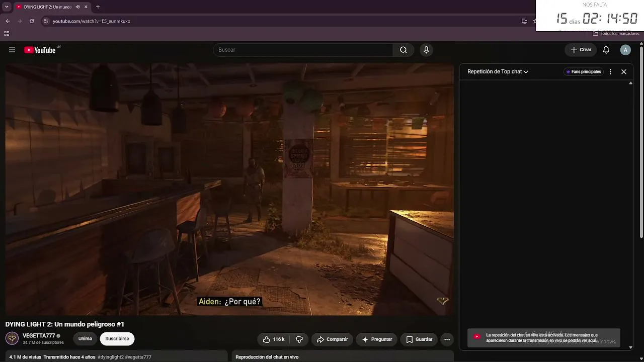644x362 pixels.
Task: Click the chat panel scroll-down arrow
Action: pos(630,347)
